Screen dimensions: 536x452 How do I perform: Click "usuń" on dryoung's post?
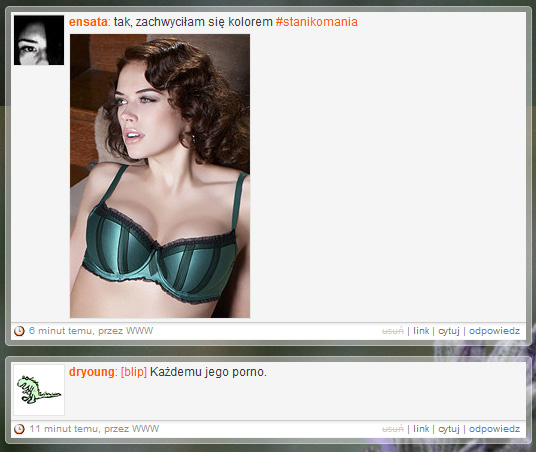coord(393,429)
